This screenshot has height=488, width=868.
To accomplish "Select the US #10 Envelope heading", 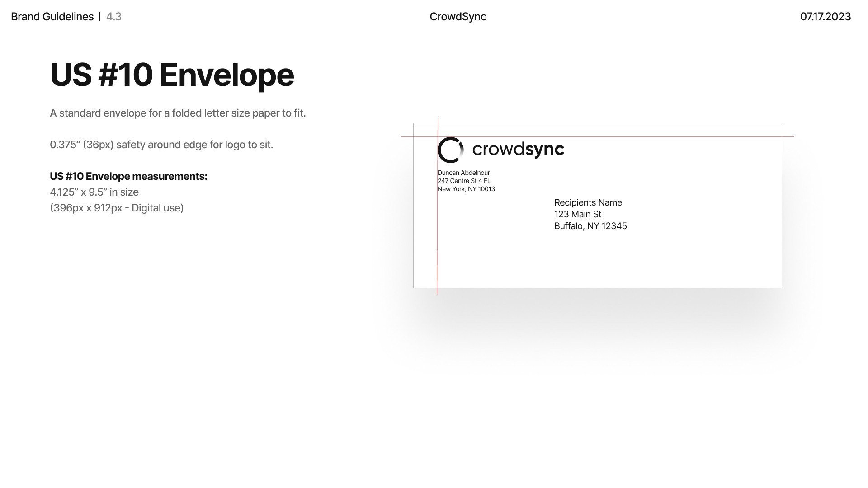I will (x=172, y=75).
